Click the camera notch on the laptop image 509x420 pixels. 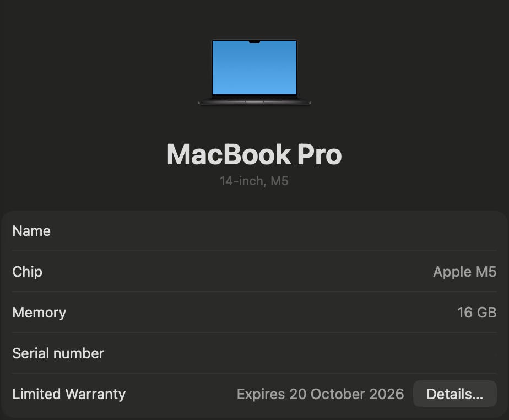click(254, 41)
